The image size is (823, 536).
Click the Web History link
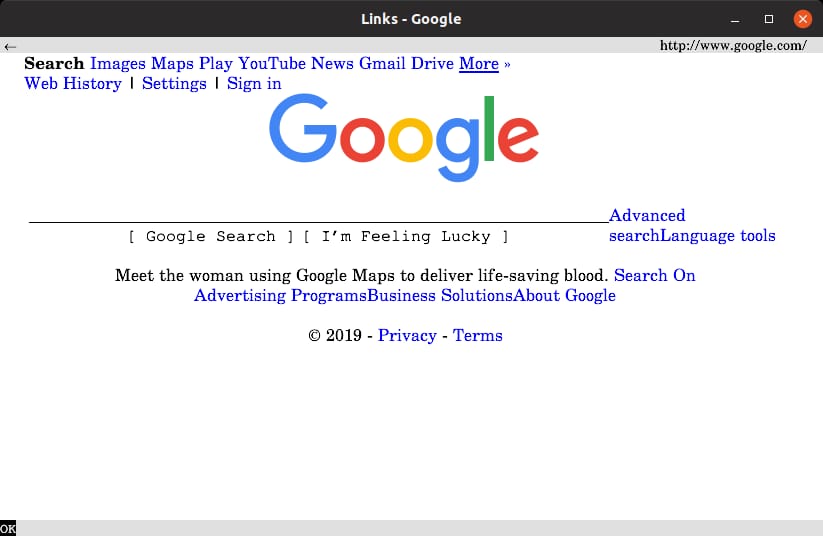tap(73, 84)
